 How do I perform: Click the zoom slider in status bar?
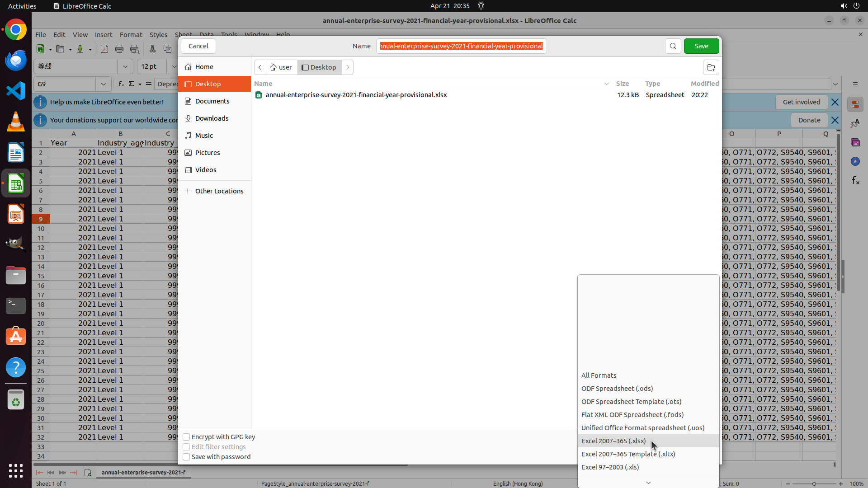point(814,483)
